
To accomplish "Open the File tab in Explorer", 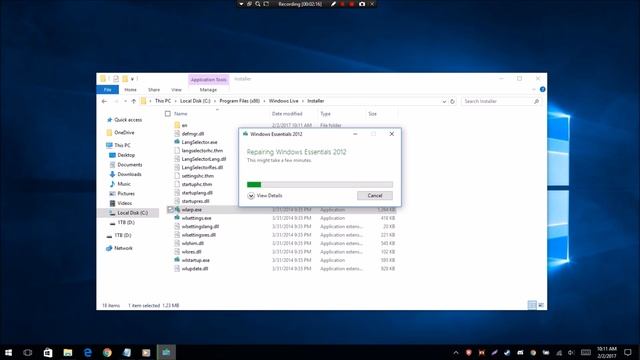I will pyautogui.click(x=107, y=89).
